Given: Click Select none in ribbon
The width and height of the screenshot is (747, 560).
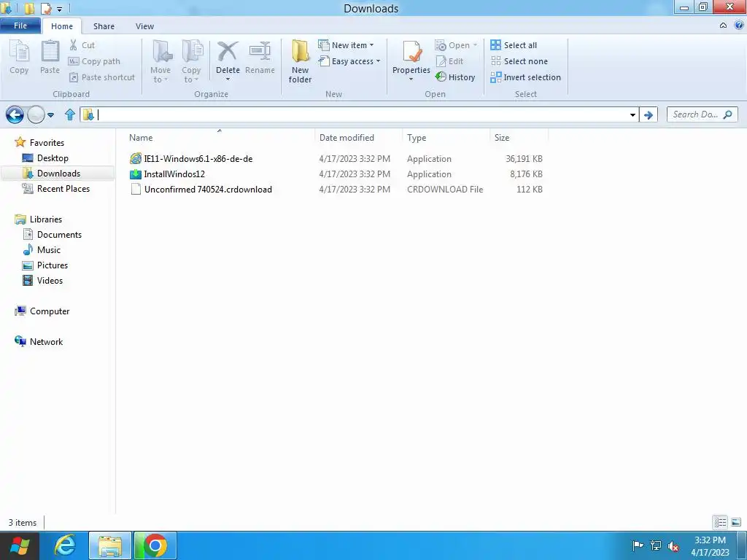Looking at the screenshot, I should point(519,61).
